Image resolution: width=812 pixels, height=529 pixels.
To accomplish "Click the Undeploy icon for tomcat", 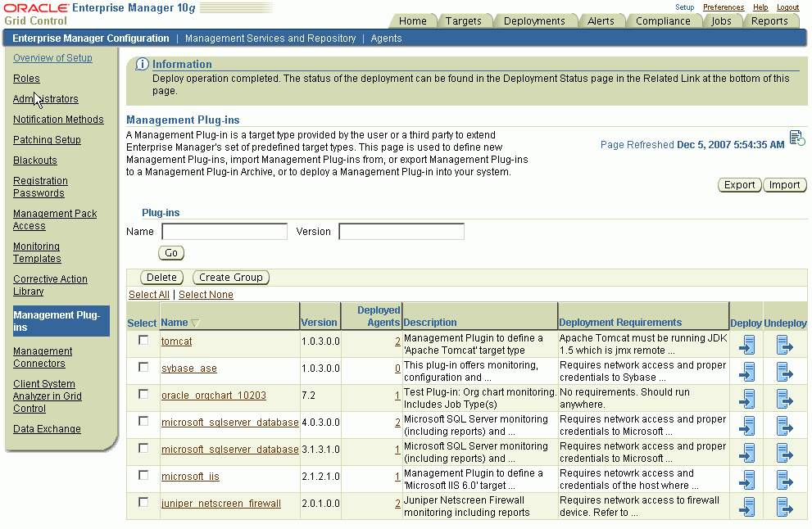I will [785, 344].
